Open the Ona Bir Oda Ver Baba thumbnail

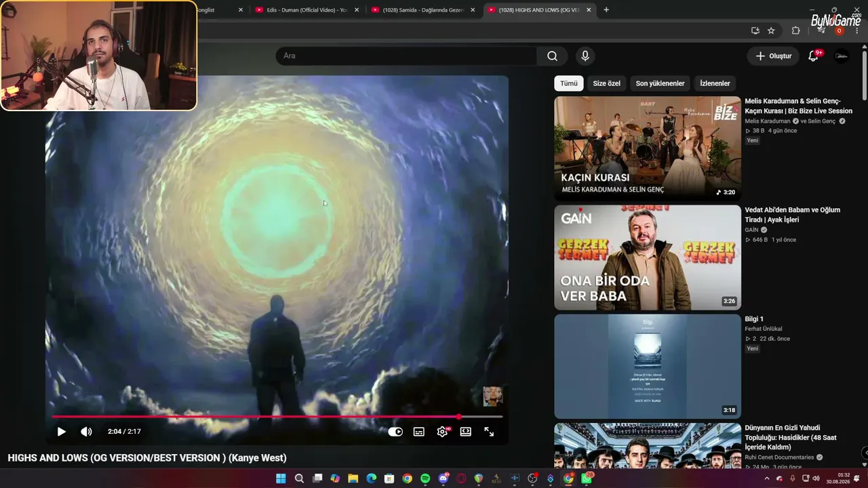click(648, 258)
